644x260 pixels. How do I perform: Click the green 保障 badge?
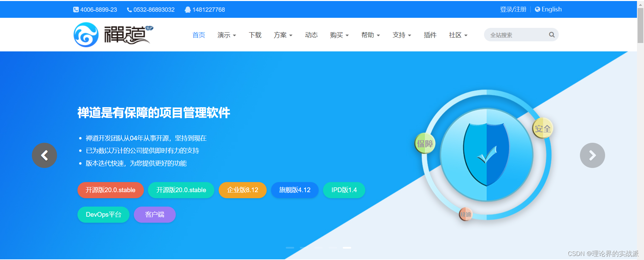pos(425,143)
